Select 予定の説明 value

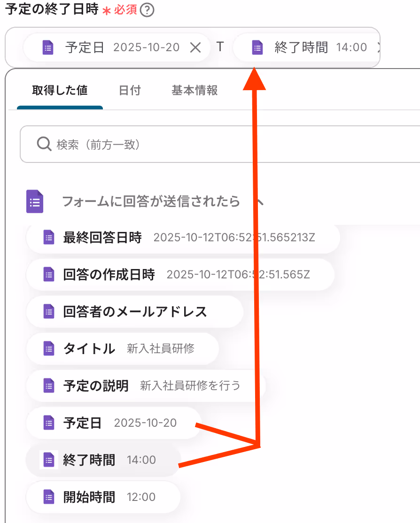click(x=146, y=385)
